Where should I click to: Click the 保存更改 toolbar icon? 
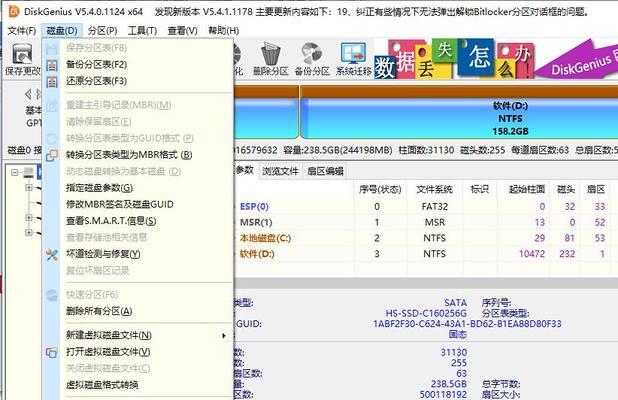[22, 59]
